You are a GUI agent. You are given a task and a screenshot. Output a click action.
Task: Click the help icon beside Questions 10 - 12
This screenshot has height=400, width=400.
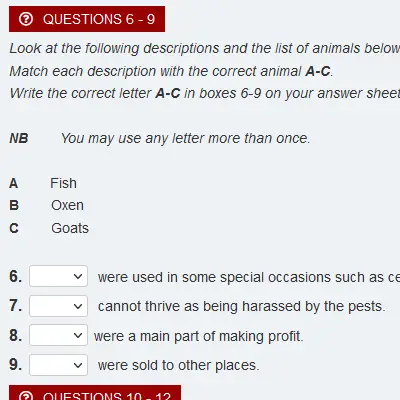pyautogui.click(x=26, y=396)
